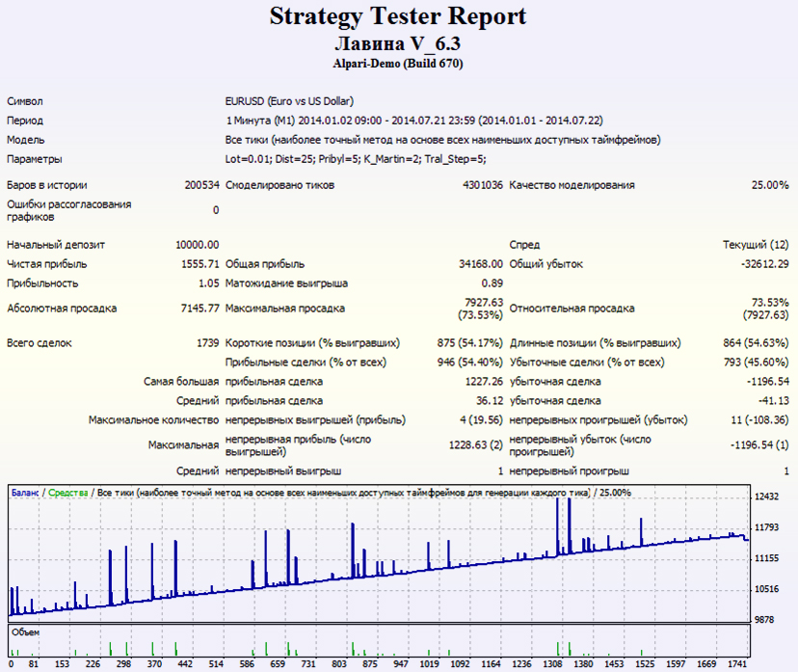Click the y-axis label 12432 on the chart
Screen dimensions: 798x672
click(767, 497)
